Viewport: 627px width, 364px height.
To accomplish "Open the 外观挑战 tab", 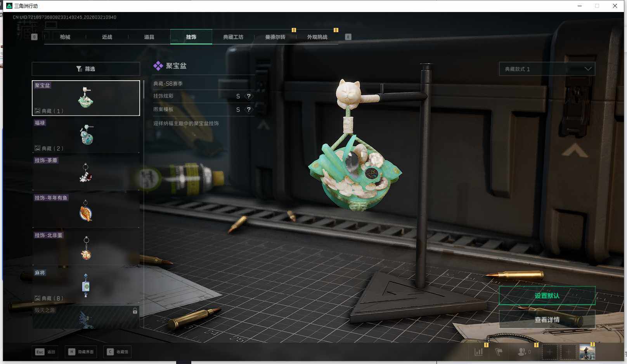I will (x=317, y=37).
